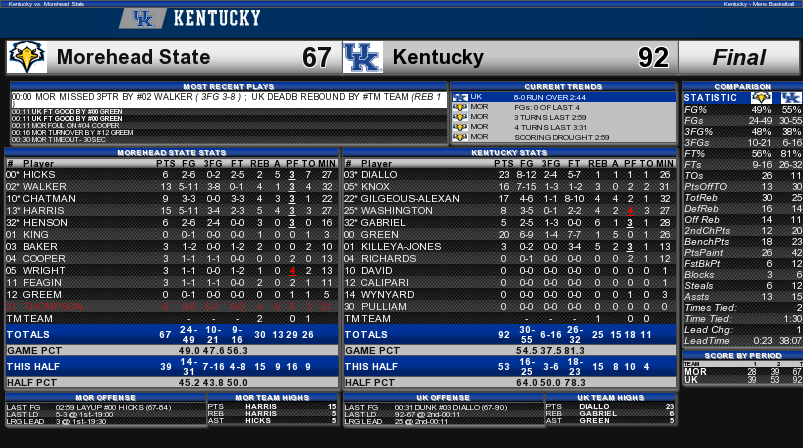Click the UK icon in the Comparison header
The width and height of the screenshot is (803, 448).
point(790,97)
